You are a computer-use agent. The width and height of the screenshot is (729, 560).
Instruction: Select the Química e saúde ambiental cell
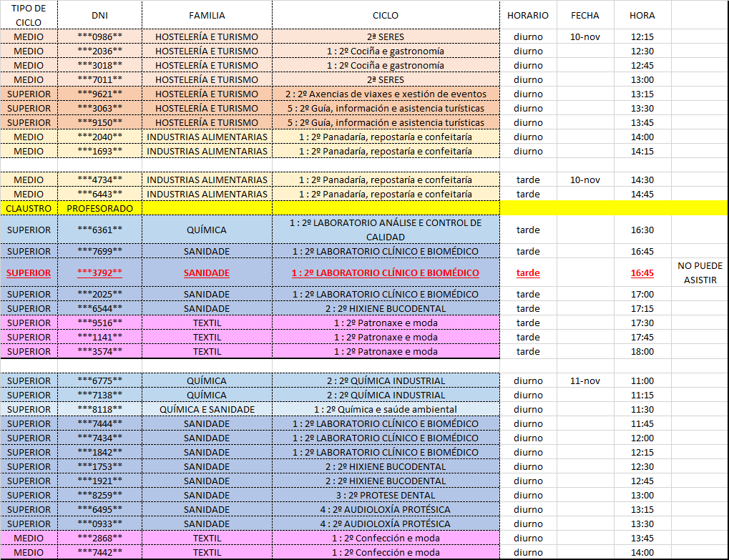tap(386, 409)
